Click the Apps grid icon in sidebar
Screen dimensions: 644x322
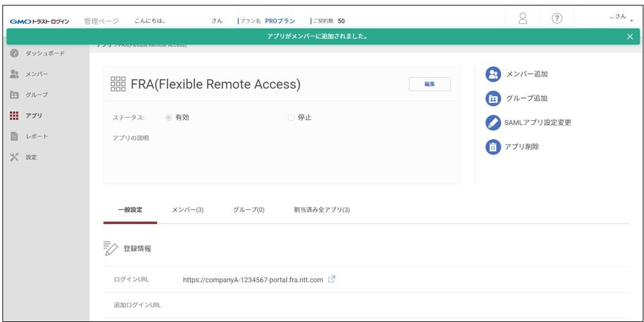pos(14,115)
